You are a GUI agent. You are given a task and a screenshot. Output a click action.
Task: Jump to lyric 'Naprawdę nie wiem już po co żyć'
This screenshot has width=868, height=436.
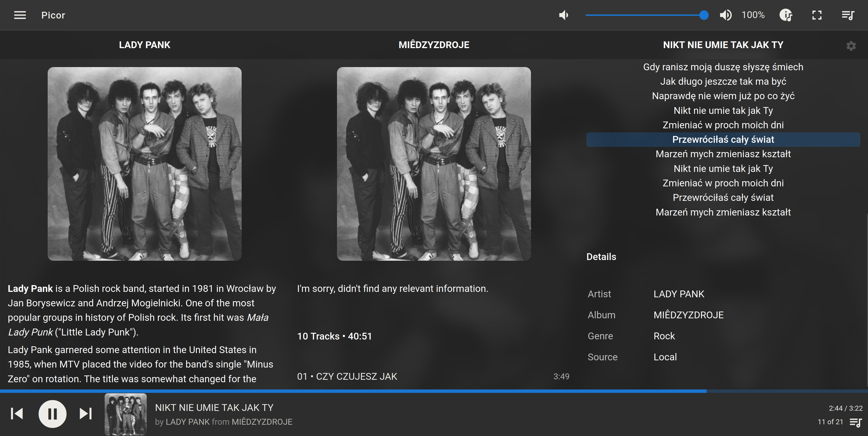pos(723,96)
